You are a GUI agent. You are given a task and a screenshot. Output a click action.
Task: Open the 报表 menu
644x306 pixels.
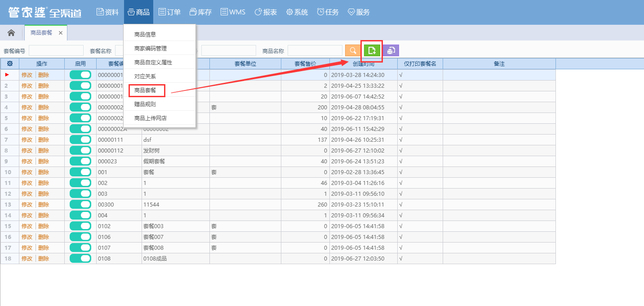point(266,12)
